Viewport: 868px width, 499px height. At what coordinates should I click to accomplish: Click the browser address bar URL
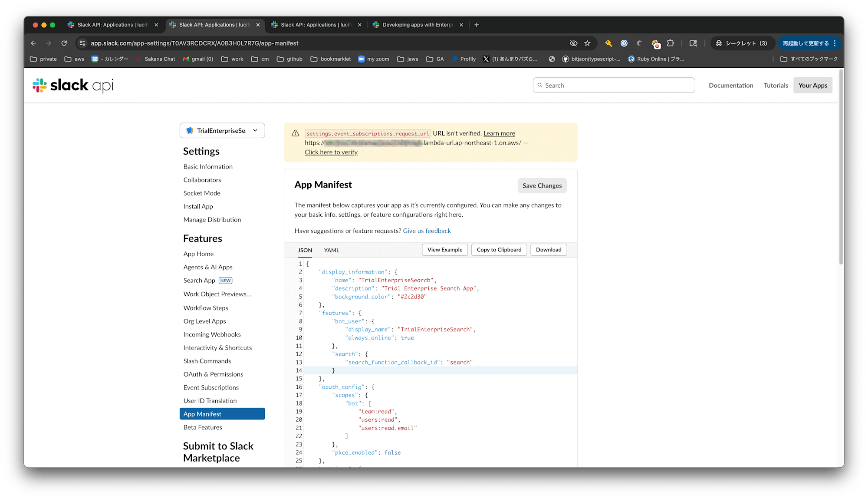194,43
